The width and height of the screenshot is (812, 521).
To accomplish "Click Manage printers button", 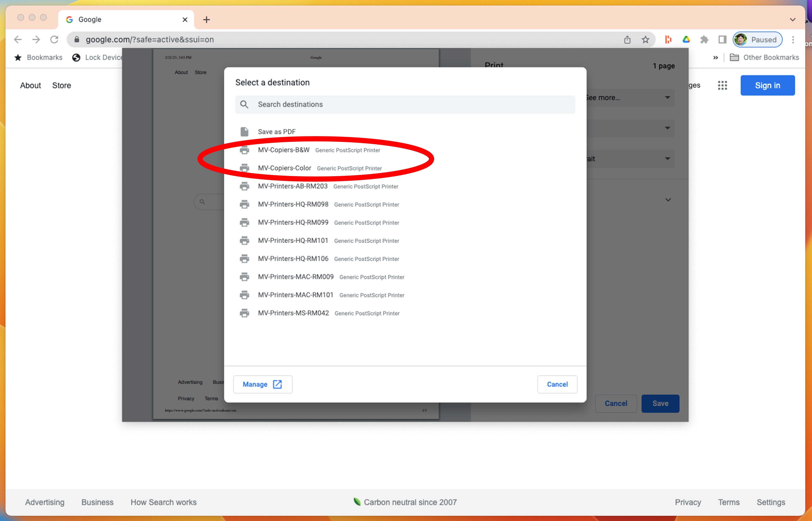I will 262,384.
